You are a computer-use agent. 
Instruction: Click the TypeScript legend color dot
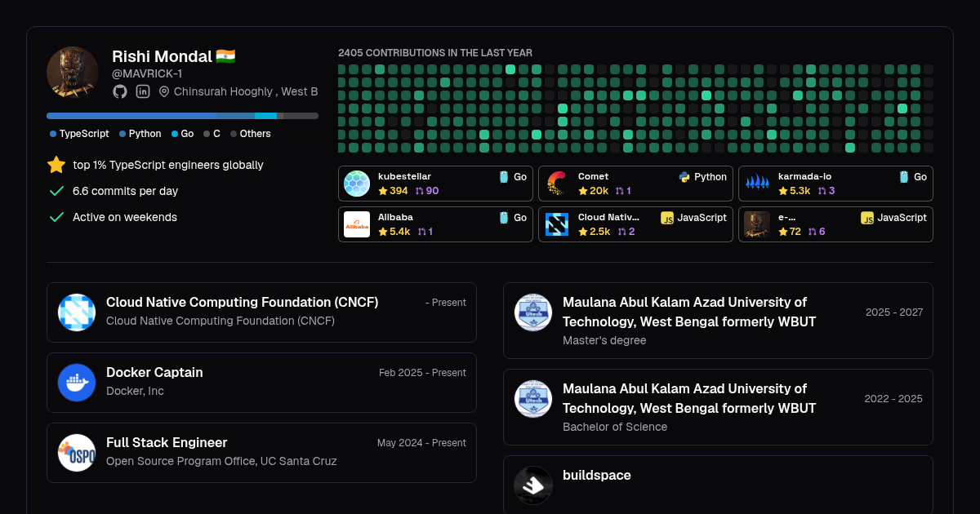[x=53, y=134]
